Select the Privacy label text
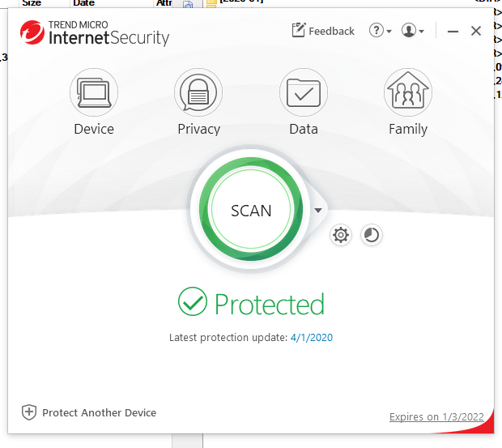Image resolution: width=502 pixels, height=448 pixels. (x=198, y=129)
